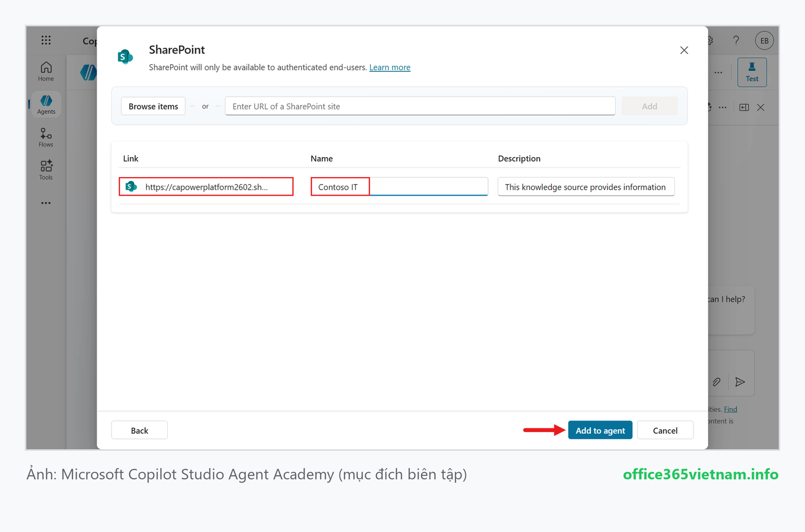Click the SharePoint site URL field
This screenshot has width=805, height=532.
tap(420, 106)
